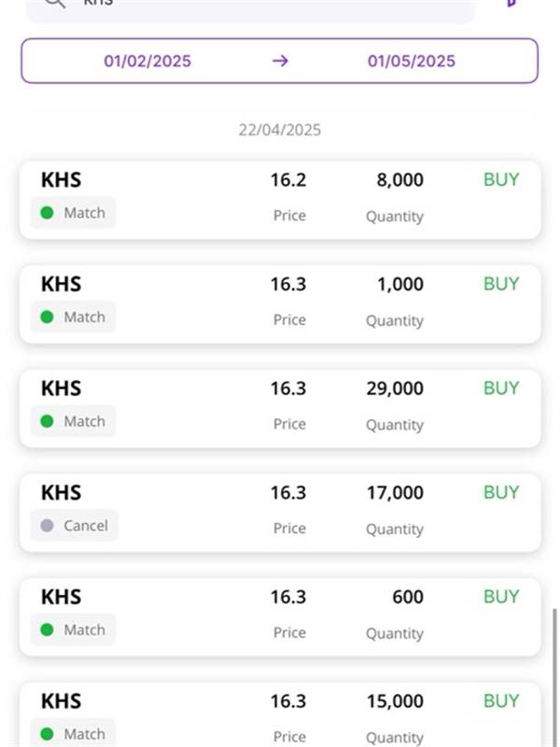Click the green status dot on the 600 order

tap(47, 629)
